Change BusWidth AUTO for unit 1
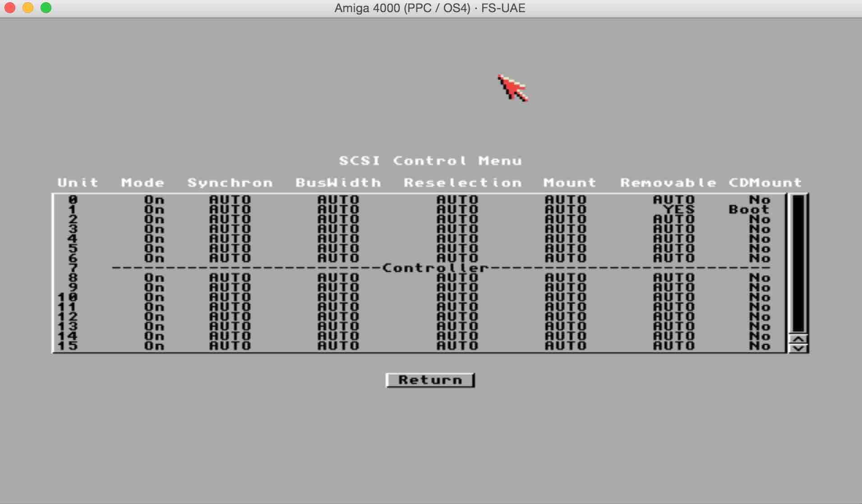 338,210
